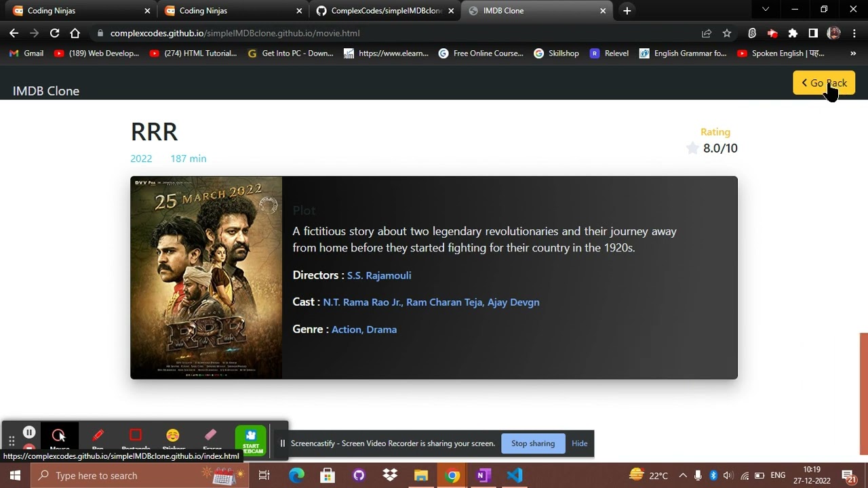Open the Web Develop YouTube bookmark
The height and width of the screenshot is (488, 868).
pos(96,53)
